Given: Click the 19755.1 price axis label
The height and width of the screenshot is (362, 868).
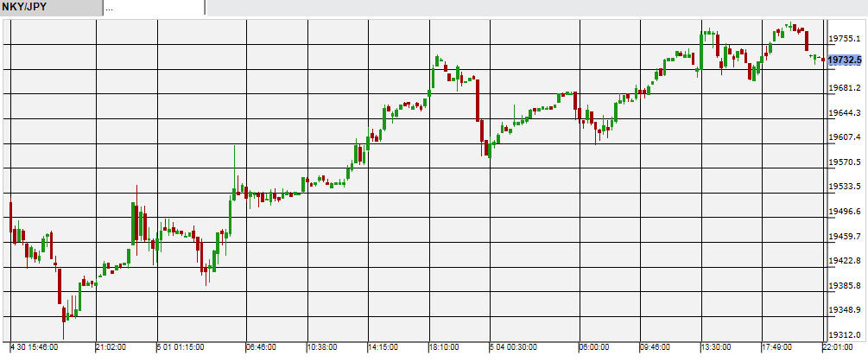Looking at the screenshot, I should (845, 39).
